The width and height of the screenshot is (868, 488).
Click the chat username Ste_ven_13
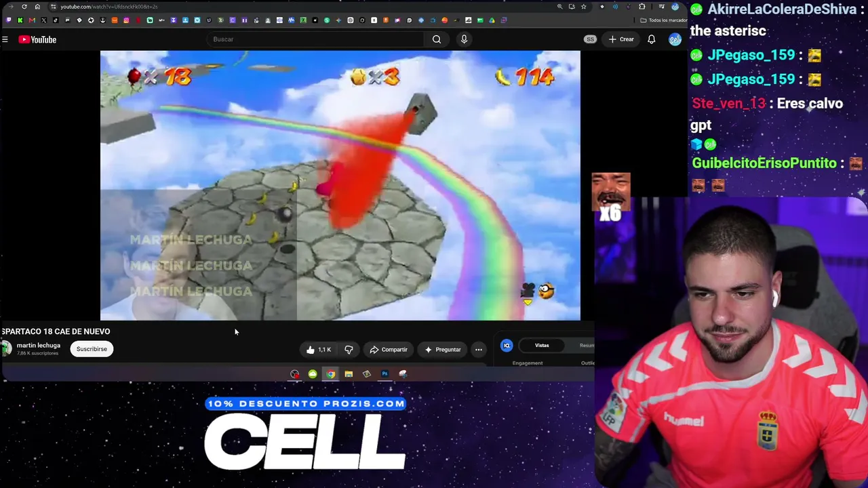[729, 104]
